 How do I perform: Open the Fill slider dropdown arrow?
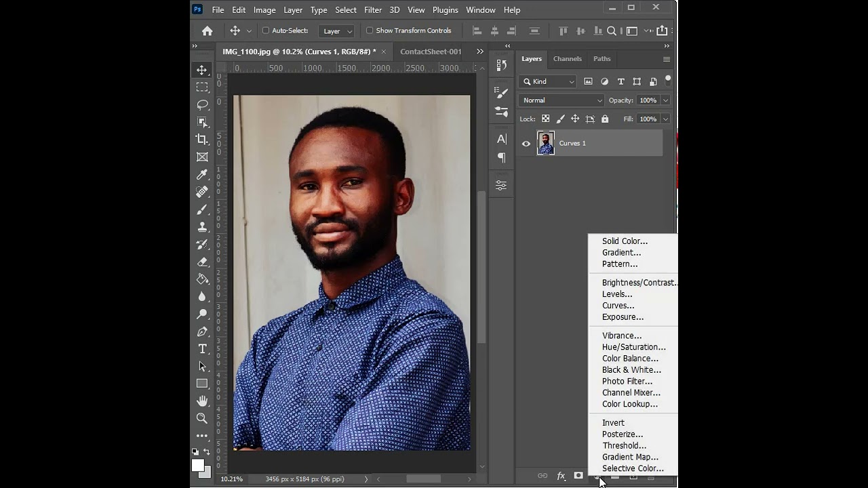pos(665,119)
